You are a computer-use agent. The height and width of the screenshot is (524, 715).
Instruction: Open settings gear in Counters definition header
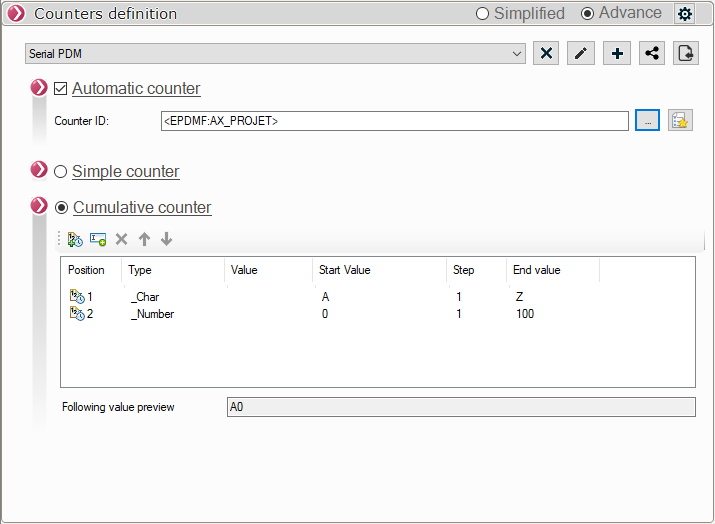pos(684,14)
